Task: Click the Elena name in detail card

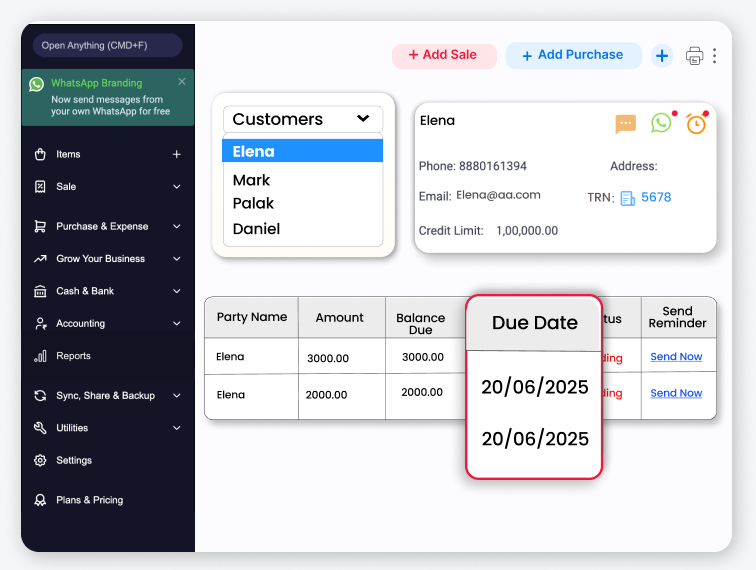Action: click(x=437, y=121)
